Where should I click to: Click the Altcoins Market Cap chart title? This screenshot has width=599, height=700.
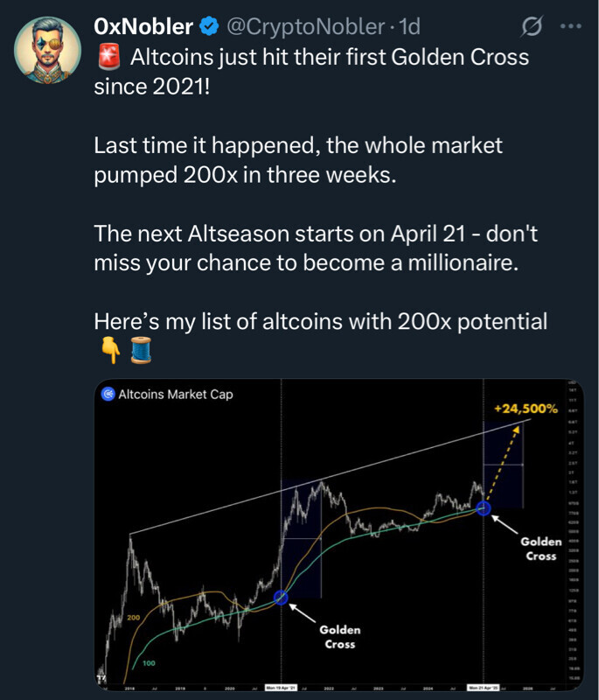(x=176, y=395)
